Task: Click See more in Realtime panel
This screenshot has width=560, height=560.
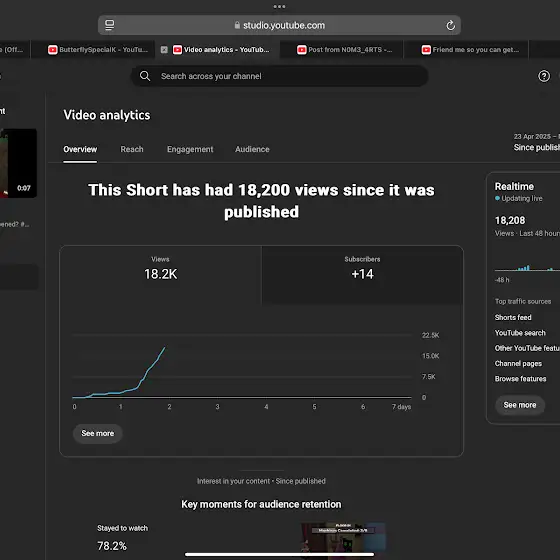Action: pos(520,405)
